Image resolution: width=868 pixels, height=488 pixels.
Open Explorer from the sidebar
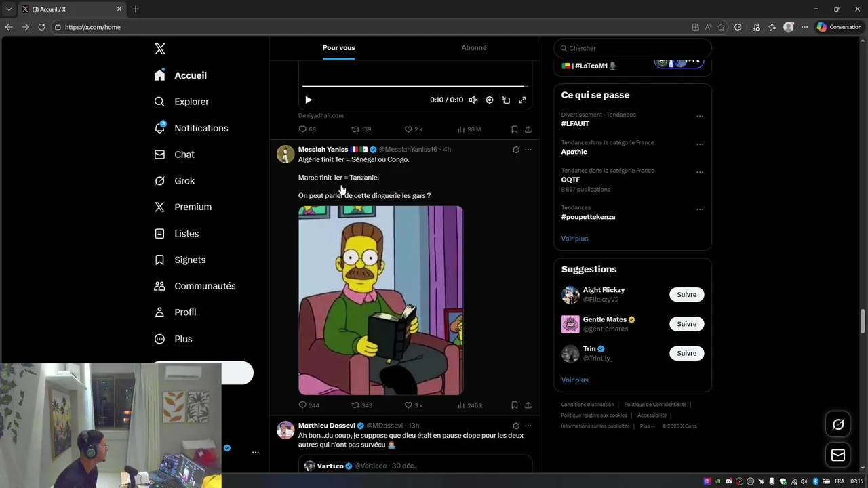(x=181, y=102)
